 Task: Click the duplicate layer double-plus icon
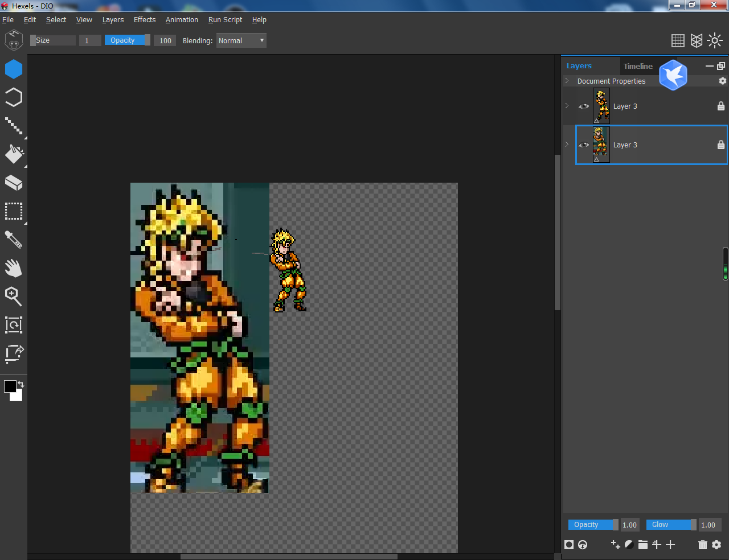click(x=616, y=545)
